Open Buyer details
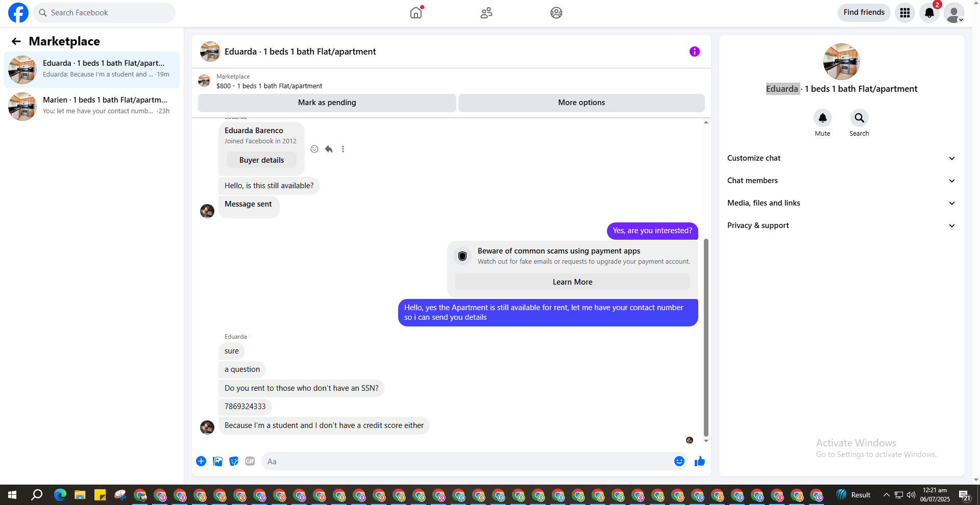Screen dimensions: 980x505 tap(261, 160)
